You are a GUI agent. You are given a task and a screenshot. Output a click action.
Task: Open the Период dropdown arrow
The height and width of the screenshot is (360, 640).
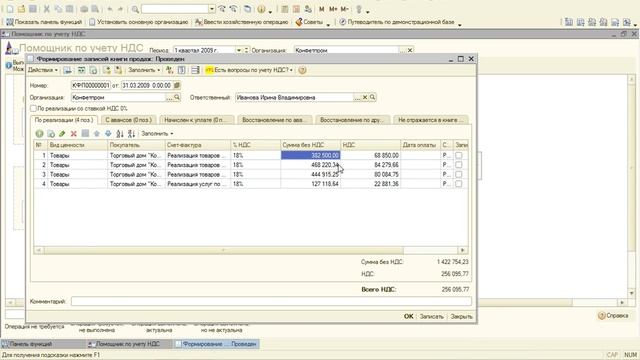point(239,50)
